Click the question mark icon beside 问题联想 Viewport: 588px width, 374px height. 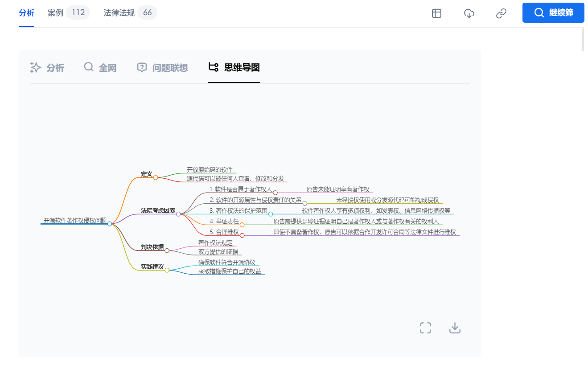pyautogui.click(x=141, y=67)
